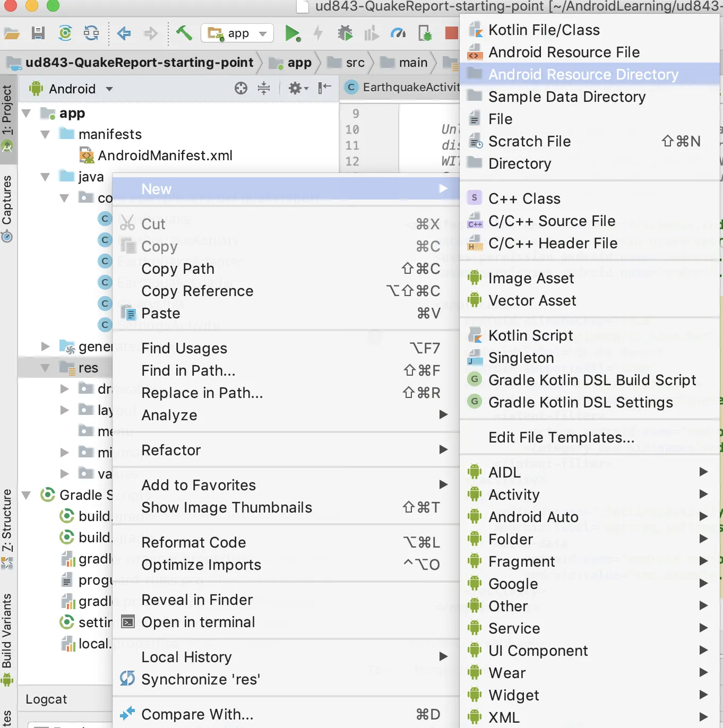Screen dimensions: 723x728
Task: Select C++ Class menu item
Action: (x=589, y=198)
